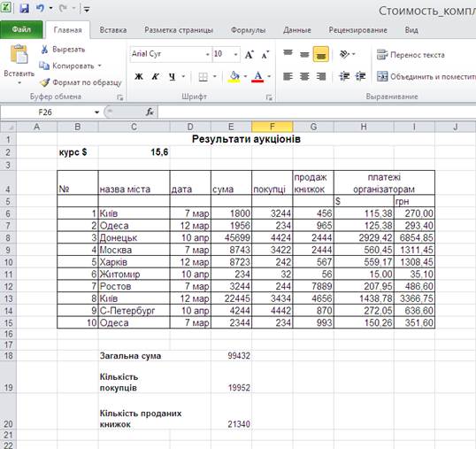Viewport: 476px width, 449px height.
Task: Open the Буфер обмена dialog launcher
Action: pos(120,97)
